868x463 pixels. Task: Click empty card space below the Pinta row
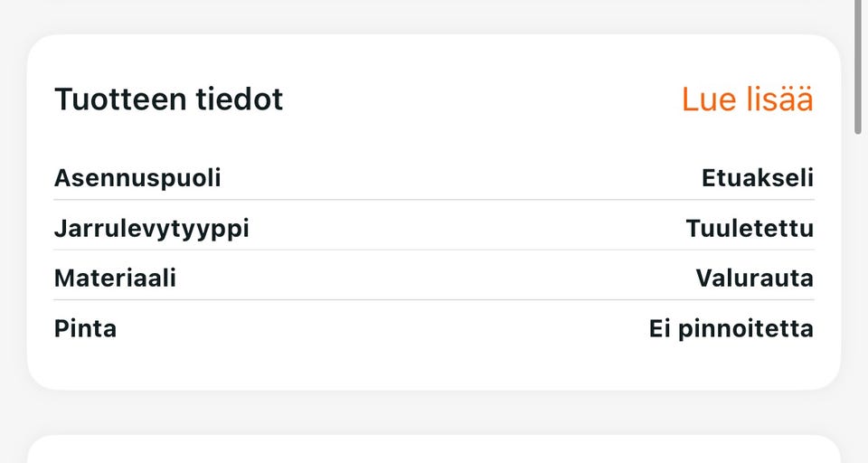434,366
